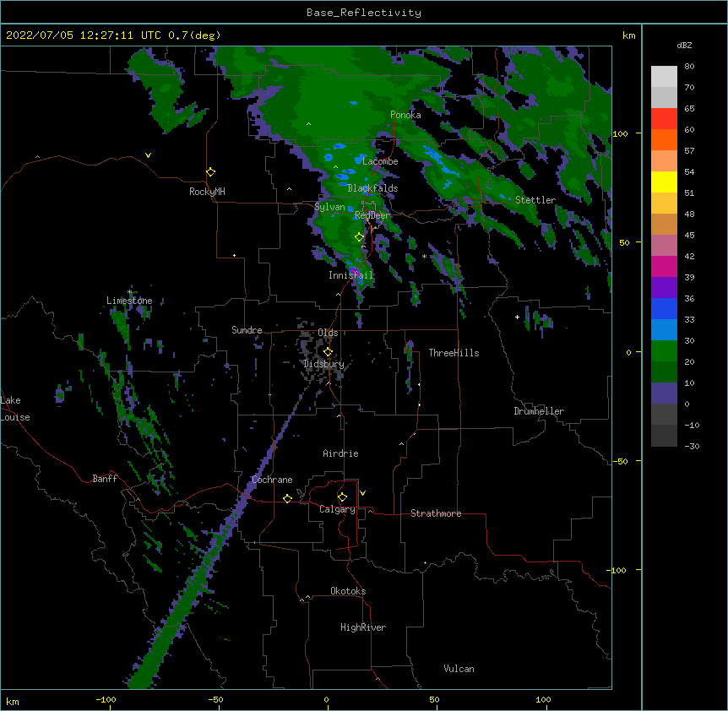Click the magenta 39-42 dBZ color band

click(664, 266)
